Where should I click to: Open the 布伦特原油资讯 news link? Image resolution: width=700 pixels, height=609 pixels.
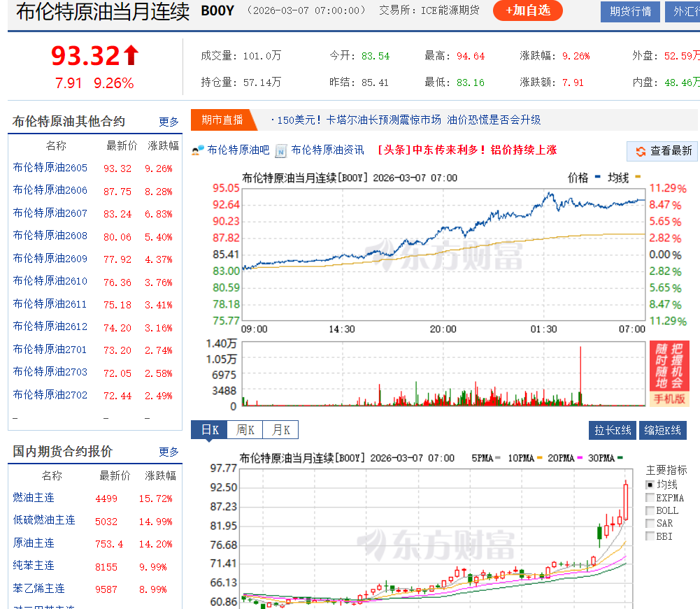point(328,150)
